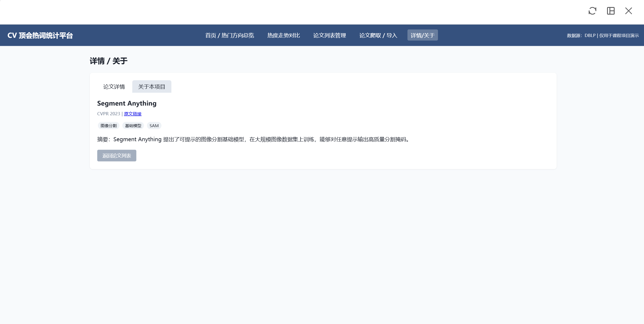Click the 图像分割 tag
644x324 pixels.
pyautogui.click(x=108, y=126)
